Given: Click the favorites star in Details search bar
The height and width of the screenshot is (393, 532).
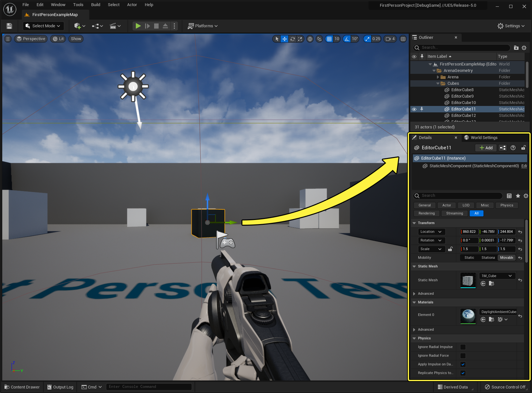Looking at the screenshot, I should pyautogui.click(x=518, y=196).
